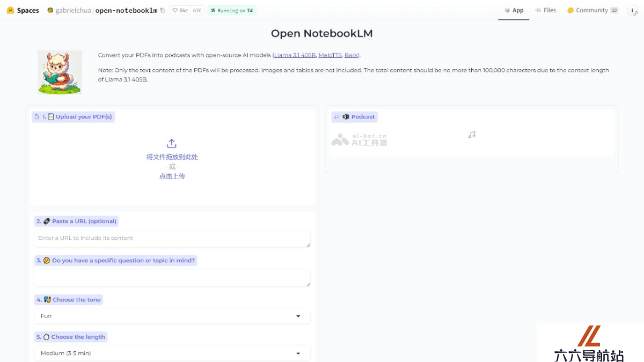Like this space with the heart button
The image size is (644, 362).
(x=180, y=10)
